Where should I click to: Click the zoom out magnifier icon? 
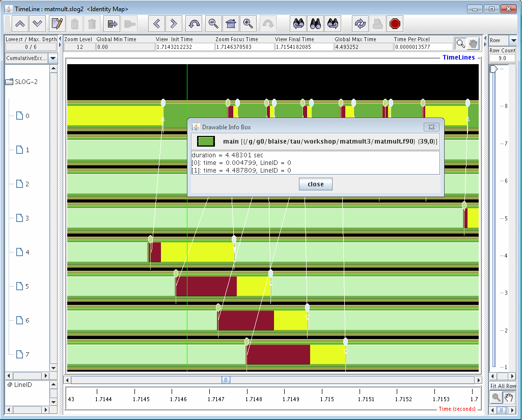213,23
